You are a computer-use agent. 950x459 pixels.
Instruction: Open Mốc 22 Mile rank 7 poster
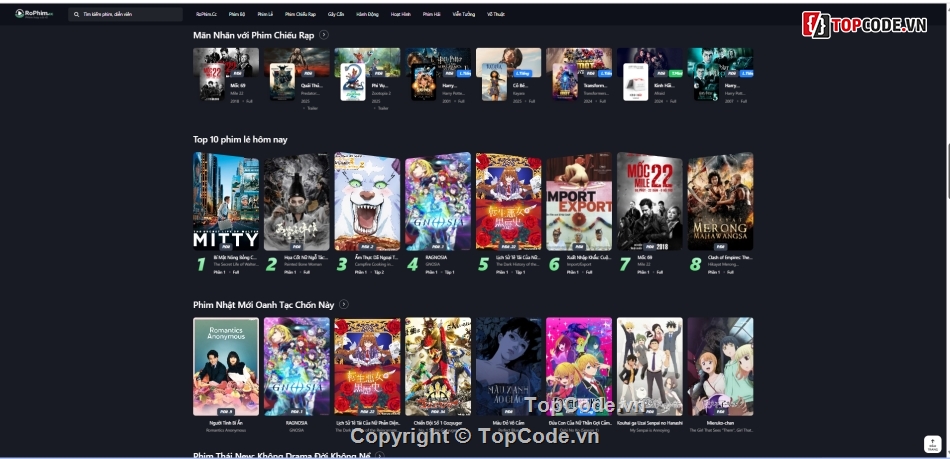649,201
